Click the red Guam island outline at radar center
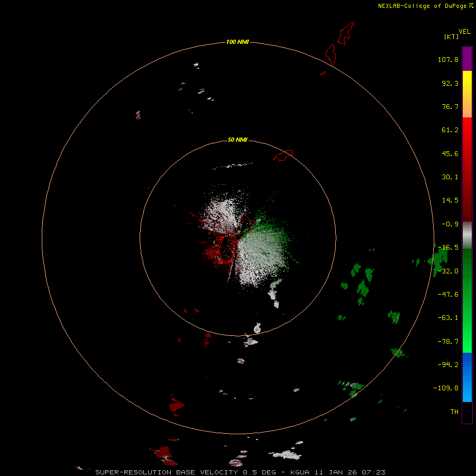Image resolution: width=476 pixels, height=476 pixels. pos(234,239)
